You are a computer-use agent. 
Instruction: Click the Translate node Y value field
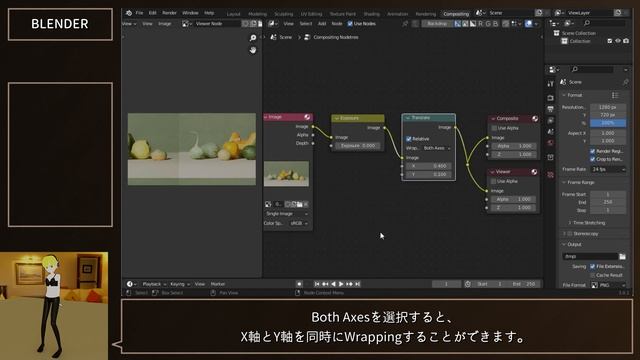pos(428,174)
